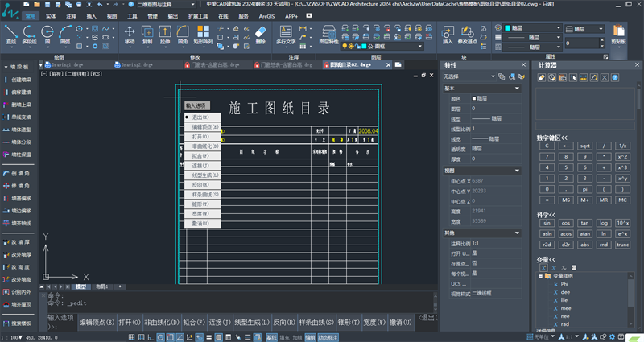Open the layer dropdown showing 公-图框
644x342 pixels.
click(382, 47)
